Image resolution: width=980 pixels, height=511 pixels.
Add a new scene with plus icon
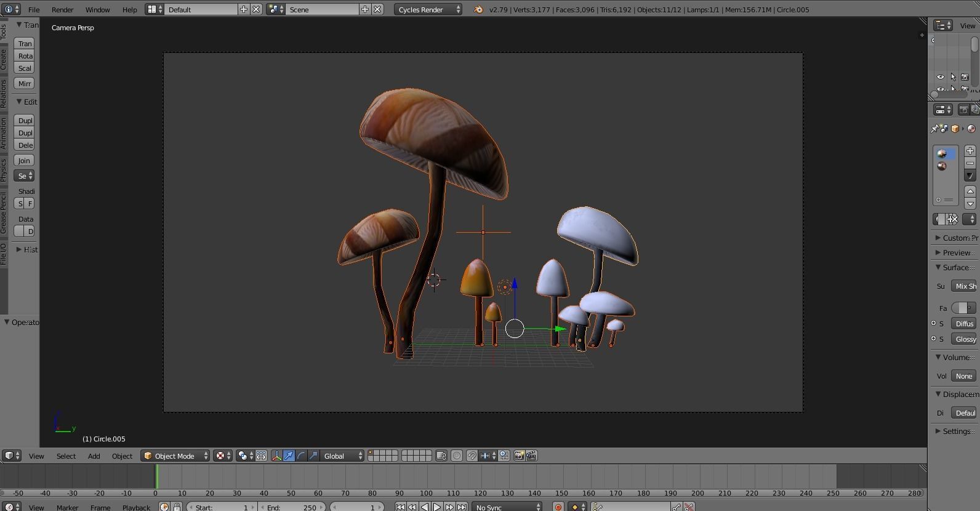point(365,9)
